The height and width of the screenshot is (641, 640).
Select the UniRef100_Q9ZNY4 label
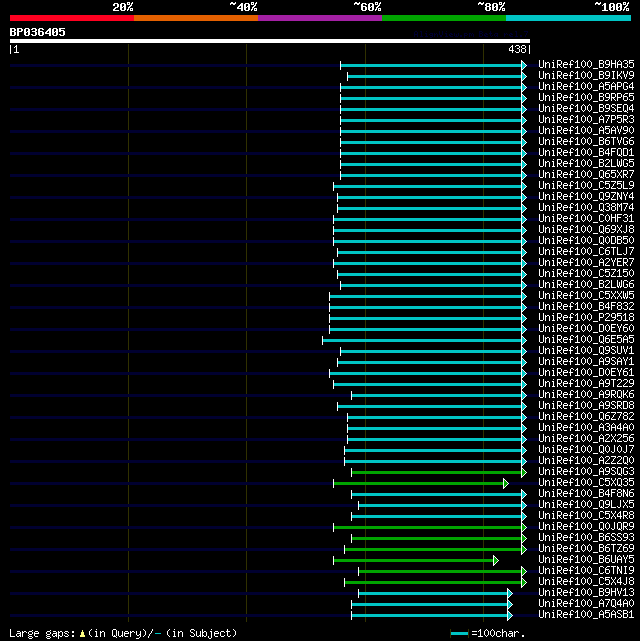586,197
